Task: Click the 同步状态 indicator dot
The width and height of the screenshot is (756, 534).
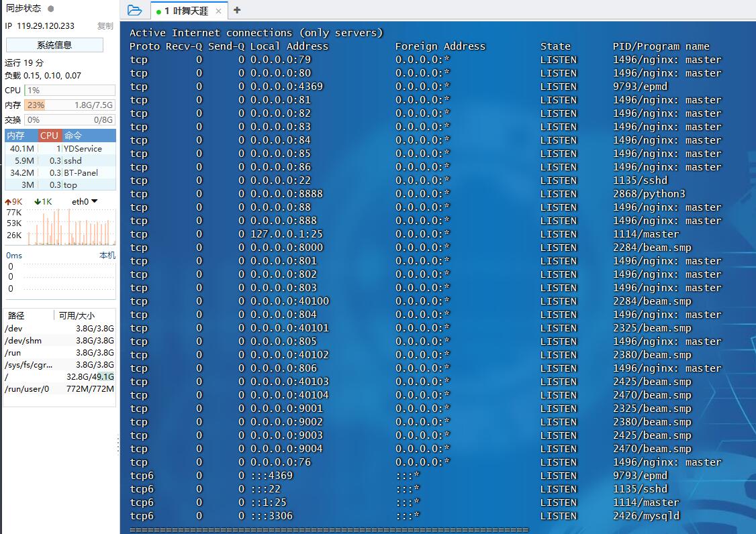Action: pos(51,9)
